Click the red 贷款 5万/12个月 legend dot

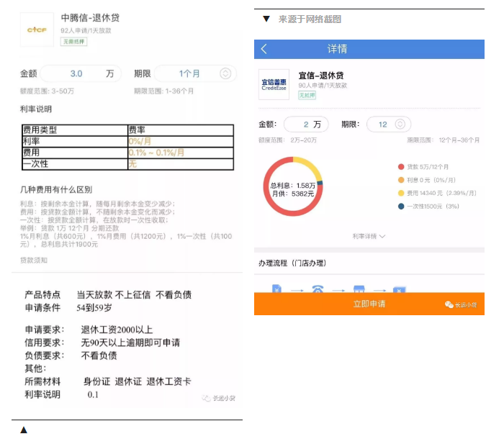point(401,167)
